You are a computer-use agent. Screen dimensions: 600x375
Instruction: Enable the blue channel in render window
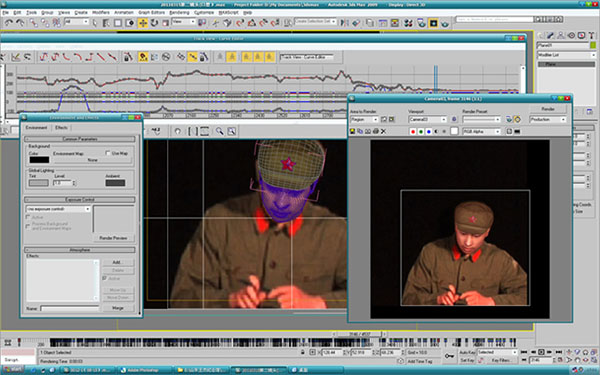click(x=429, y=131)
